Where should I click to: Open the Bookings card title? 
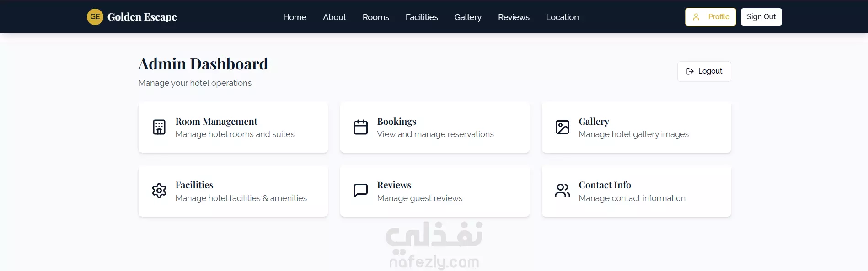396,122
